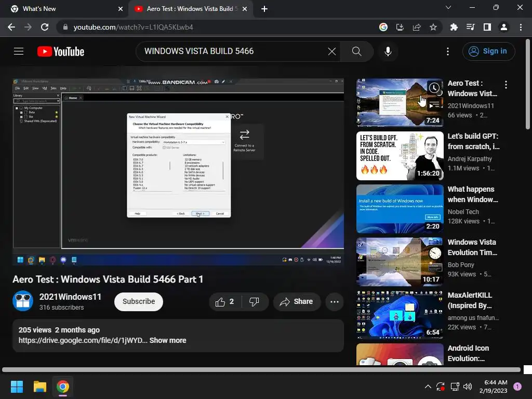
Task: Share the Aero Test video
Action: coord(297,302)
